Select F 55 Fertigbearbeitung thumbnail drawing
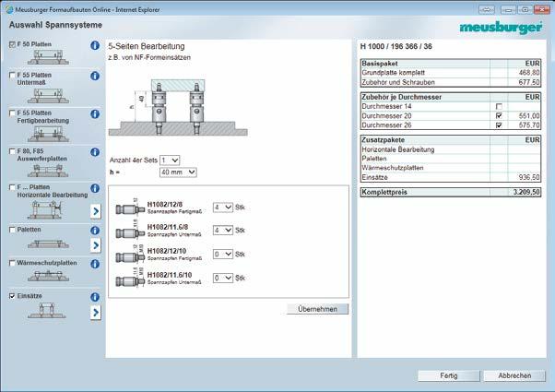 [48, 134]
